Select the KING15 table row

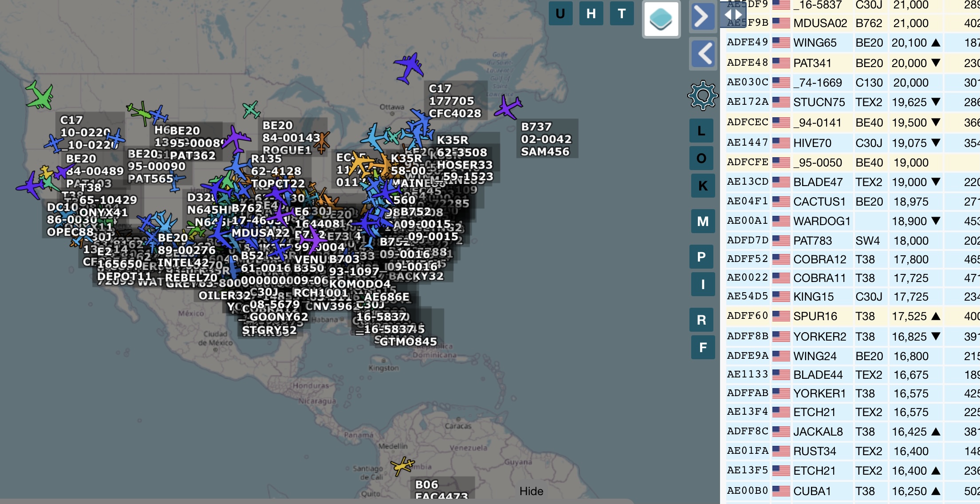click(853, 297)
